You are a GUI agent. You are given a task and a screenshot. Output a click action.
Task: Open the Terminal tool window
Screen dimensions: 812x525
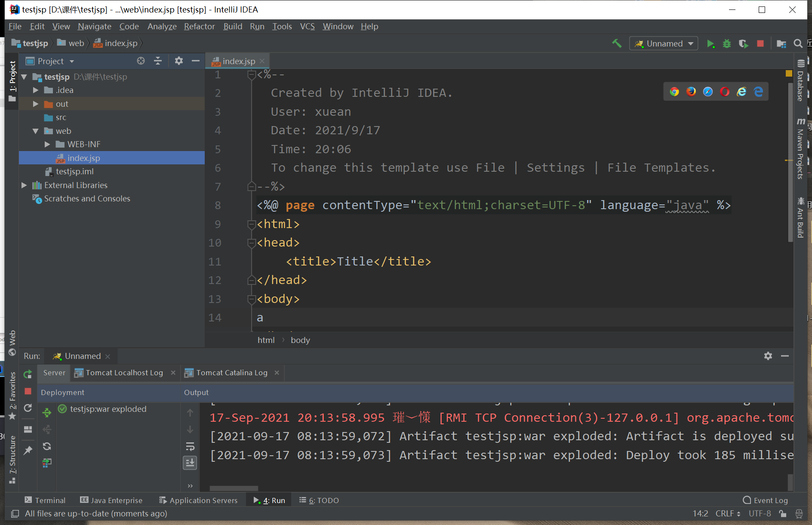pos(45,500)
